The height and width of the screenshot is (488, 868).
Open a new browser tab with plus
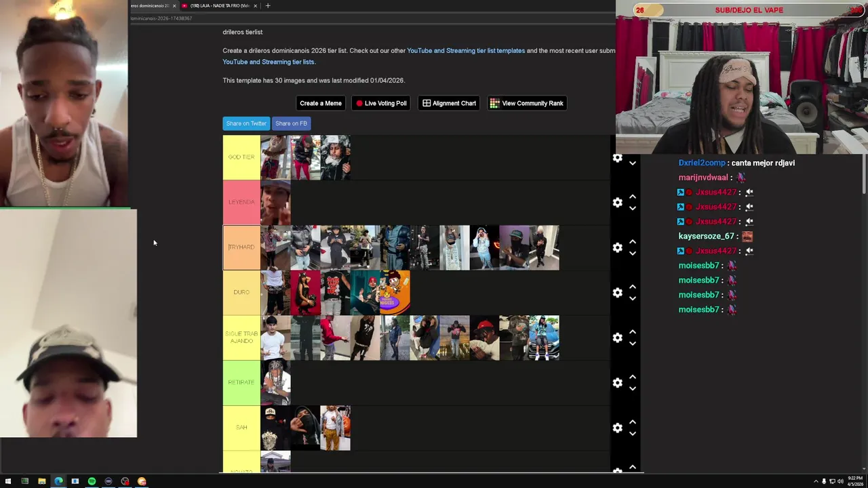(x=268, y=5)
